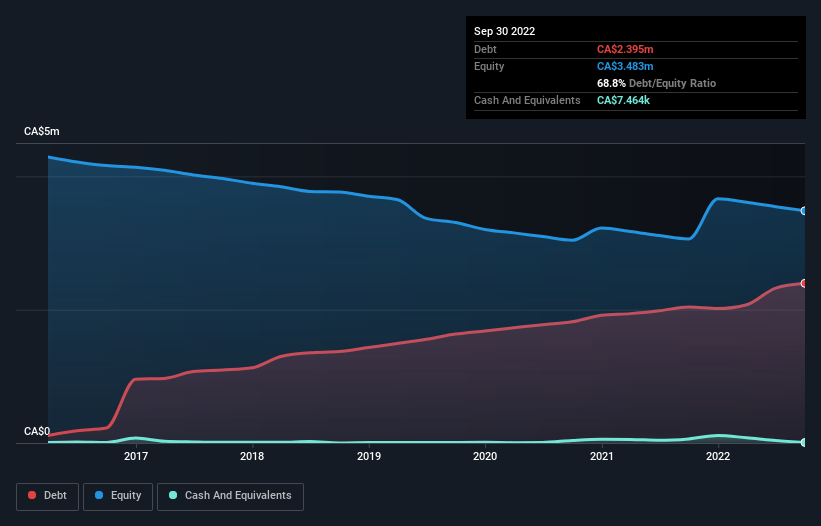Click the 2022 x-axis label
This screenshot has width=821, height=526.
tap(718, 456)
